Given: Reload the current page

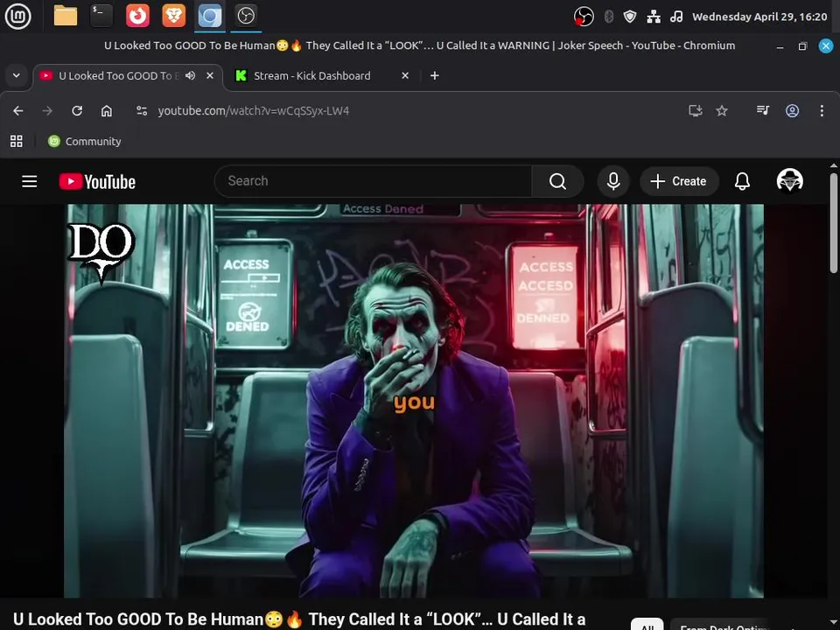Looking at the screenshot, I should tap(77, 111).
